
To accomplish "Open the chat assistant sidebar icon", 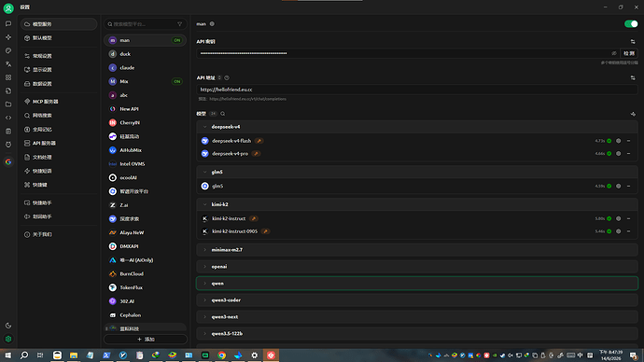I will coord(8,24).
